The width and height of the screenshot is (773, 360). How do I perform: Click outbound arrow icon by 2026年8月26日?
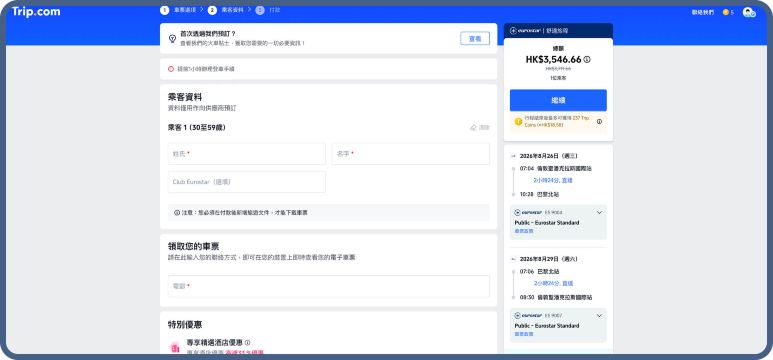click(513, 156)
